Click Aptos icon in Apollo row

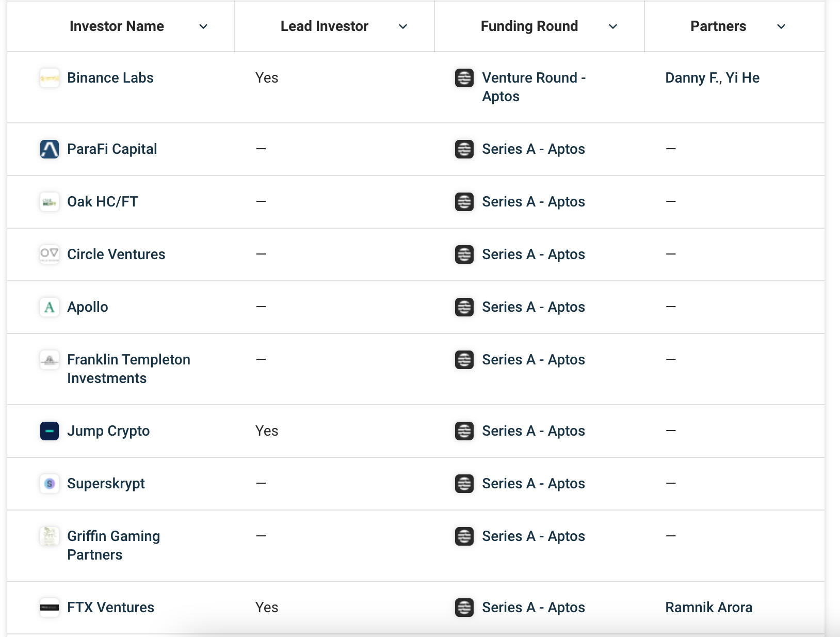464,307
